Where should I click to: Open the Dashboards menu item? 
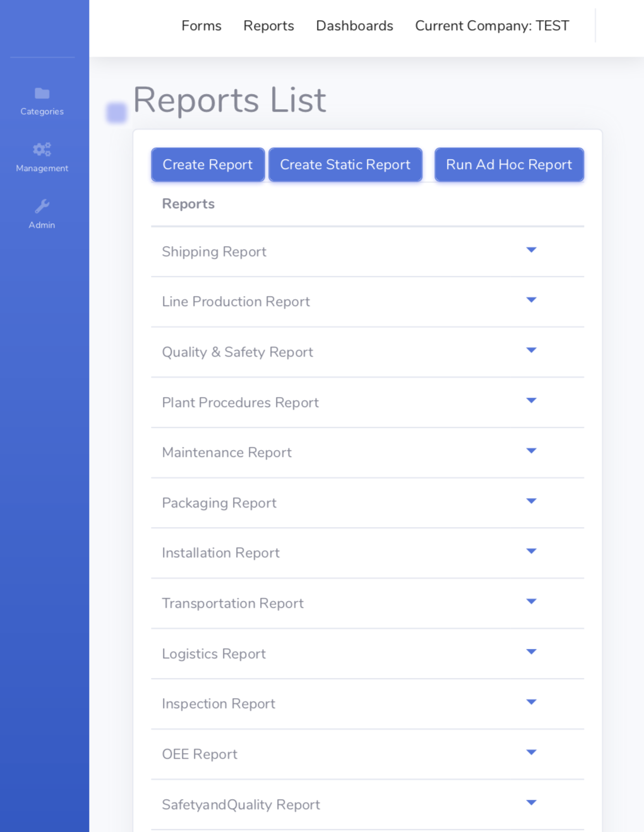pyautogui.click(x=354, y=26)
